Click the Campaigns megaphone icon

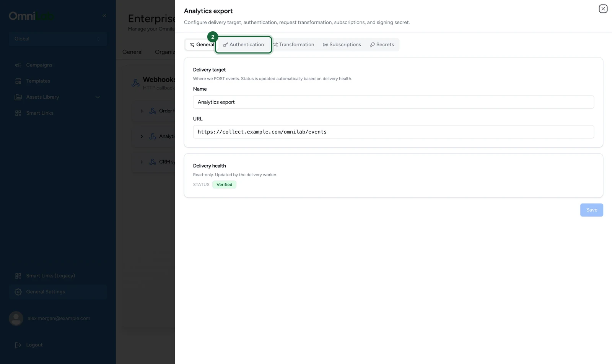tap(18, 65)
